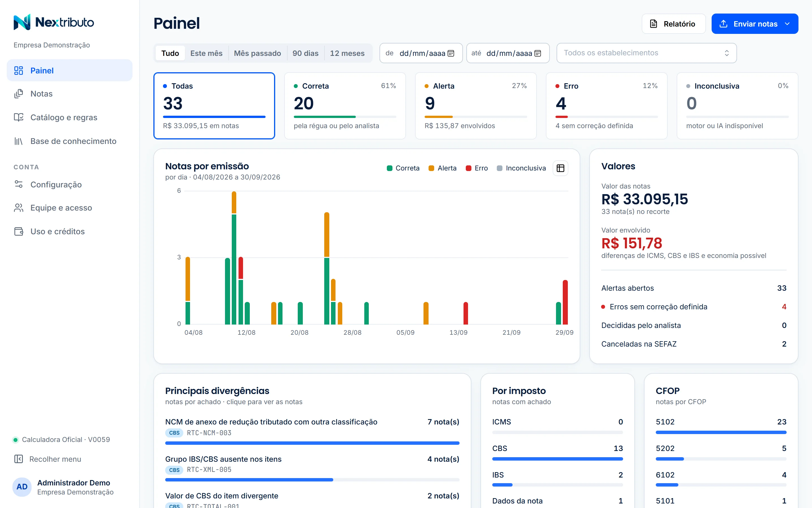The height and width of the screenshot is (508, 812).
Task: Click the Base de conhecimento library icon
Action: 18,141
